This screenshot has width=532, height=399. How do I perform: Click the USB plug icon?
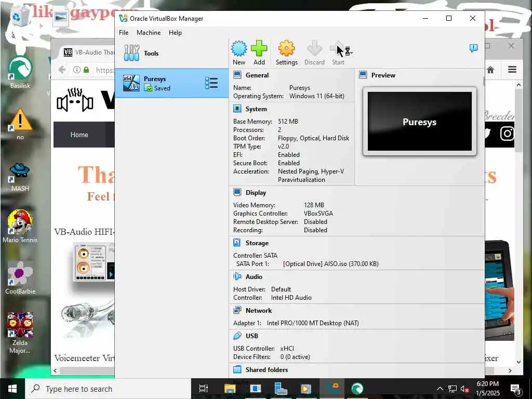pyautogui.click(x=237, y=336)
